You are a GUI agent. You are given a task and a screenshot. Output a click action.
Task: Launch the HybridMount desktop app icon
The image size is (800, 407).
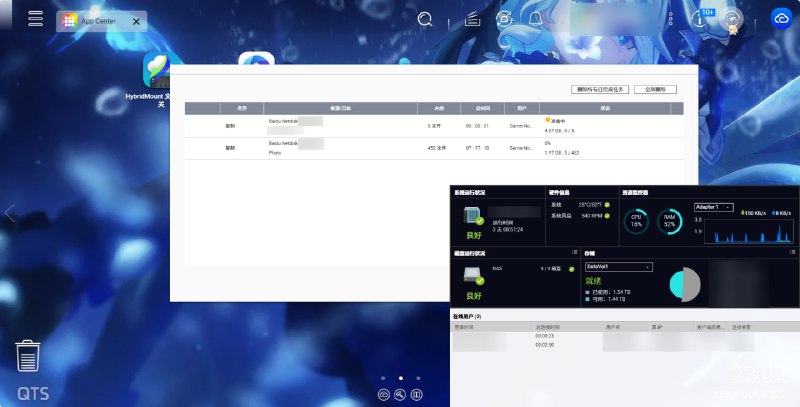tap(156, 71)
